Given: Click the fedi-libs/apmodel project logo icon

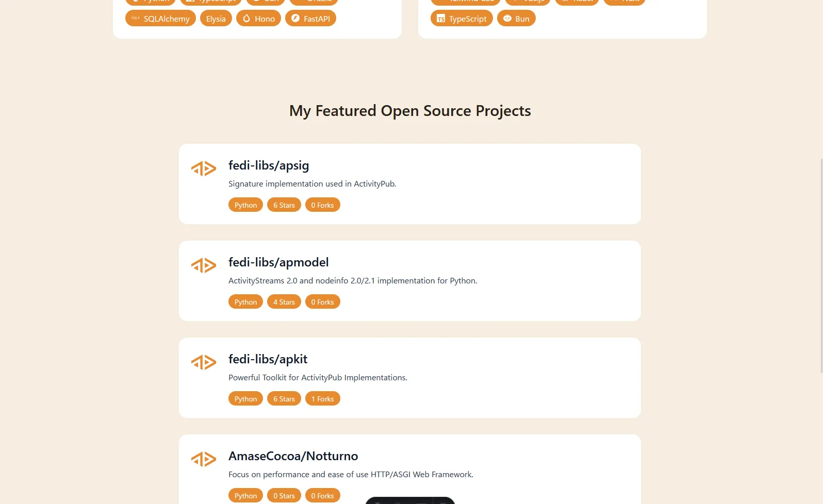Looking at the screenshot, I should click(204, 265).
